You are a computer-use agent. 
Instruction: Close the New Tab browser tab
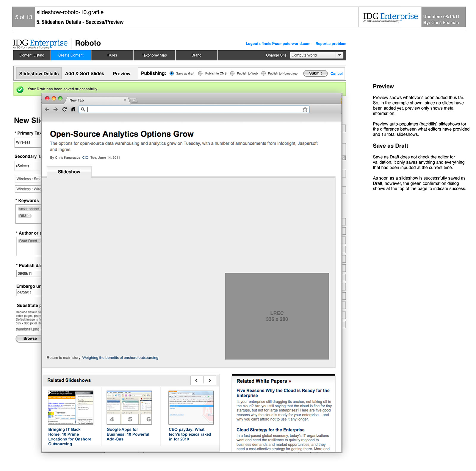[125, 100]
